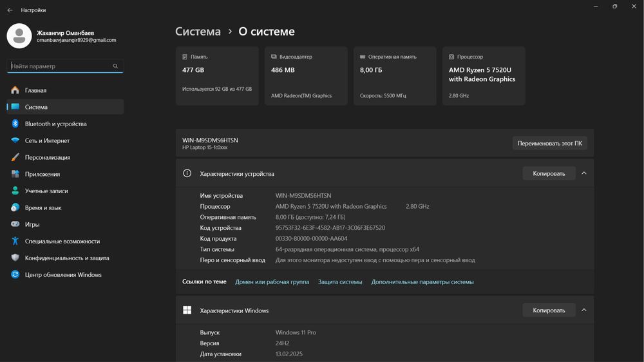Click the search magnifier icon
The height and width of the screenshot is (362, 644).
[x=115, y=66]
